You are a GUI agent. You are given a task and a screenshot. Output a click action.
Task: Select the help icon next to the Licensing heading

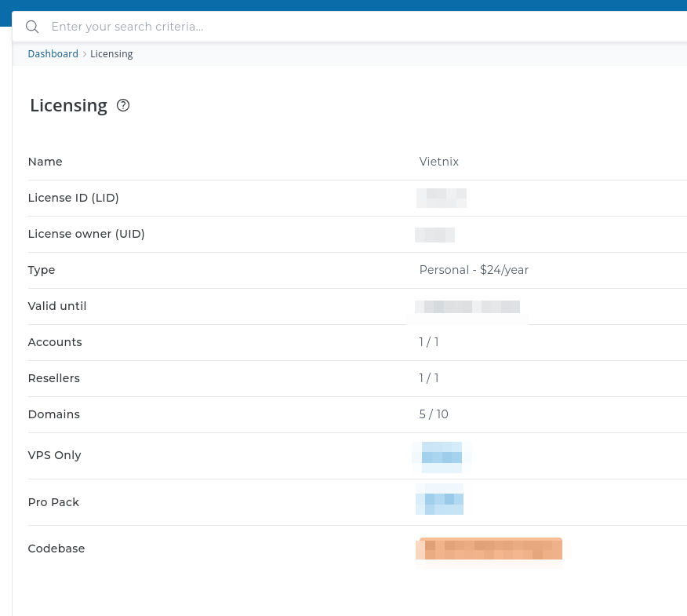pyautogui.click(x=123, y=105)
